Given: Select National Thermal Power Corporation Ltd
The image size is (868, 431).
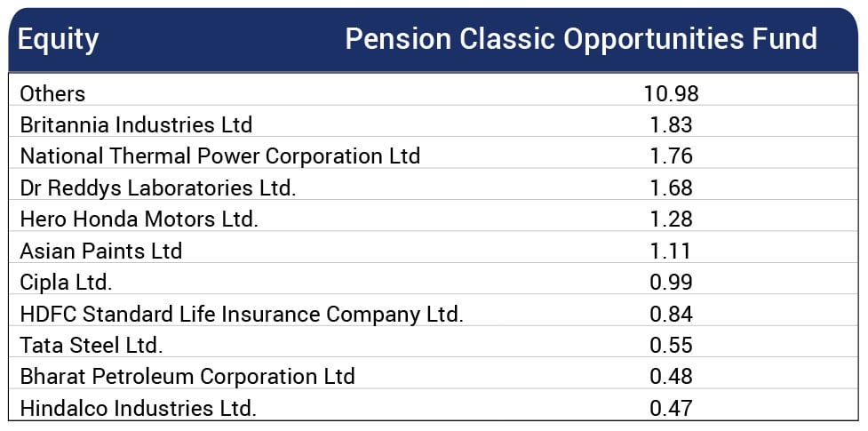Looking at the screenshot, I should 219,156.
